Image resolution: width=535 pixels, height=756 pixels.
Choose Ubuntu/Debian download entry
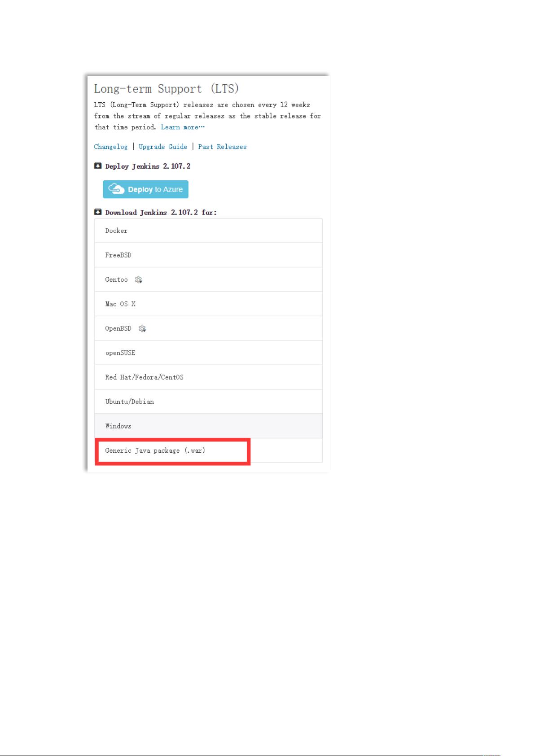pos(208,402)
